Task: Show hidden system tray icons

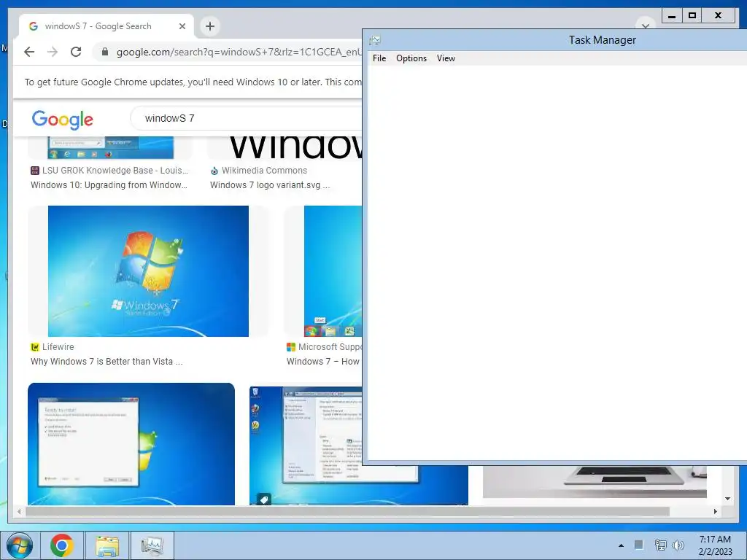Action: point(621,545)
